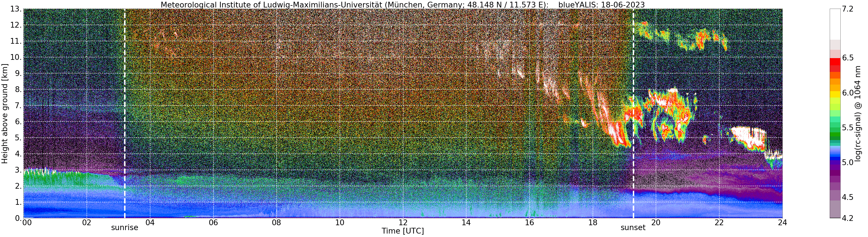Click the '12' time tick label

(x=403, y=223)
